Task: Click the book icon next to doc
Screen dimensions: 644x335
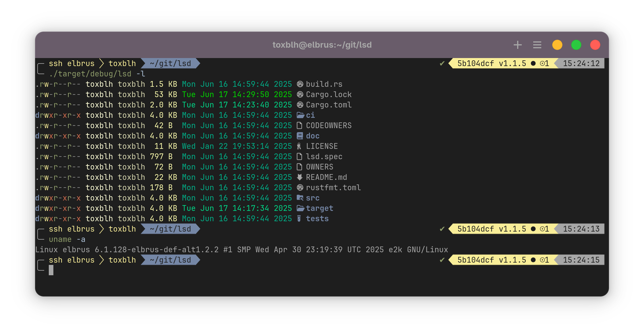Action: 300,136
